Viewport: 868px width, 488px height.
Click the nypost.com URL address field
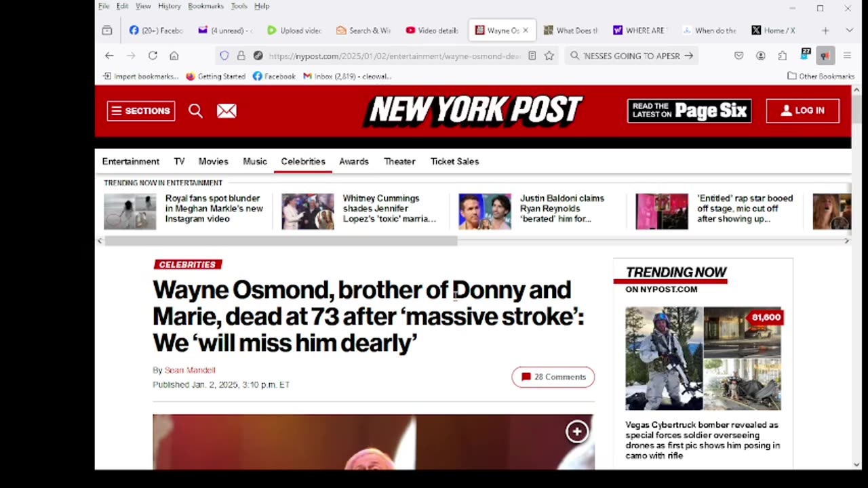394,56
